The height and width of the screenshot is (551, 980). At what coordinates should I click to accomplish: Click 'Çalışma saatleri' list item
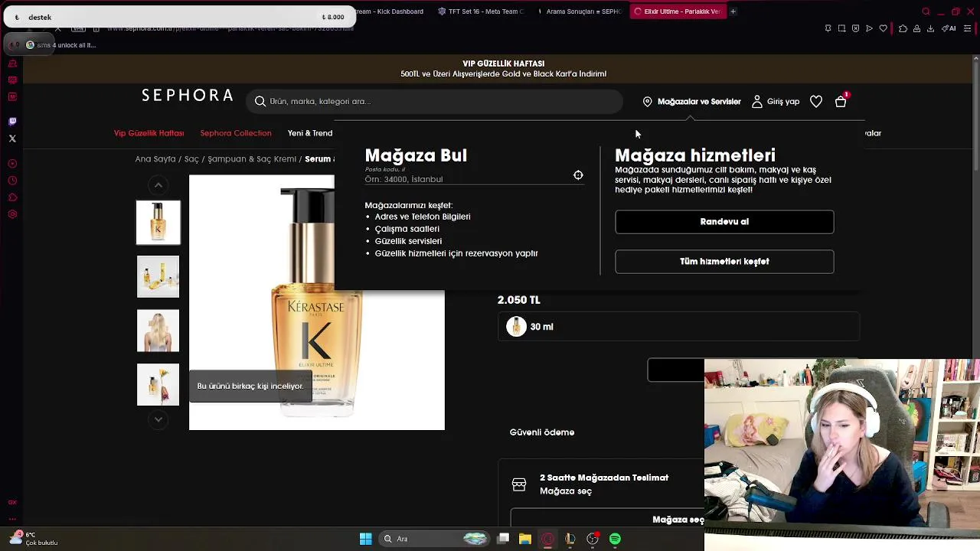coord(407,229)
